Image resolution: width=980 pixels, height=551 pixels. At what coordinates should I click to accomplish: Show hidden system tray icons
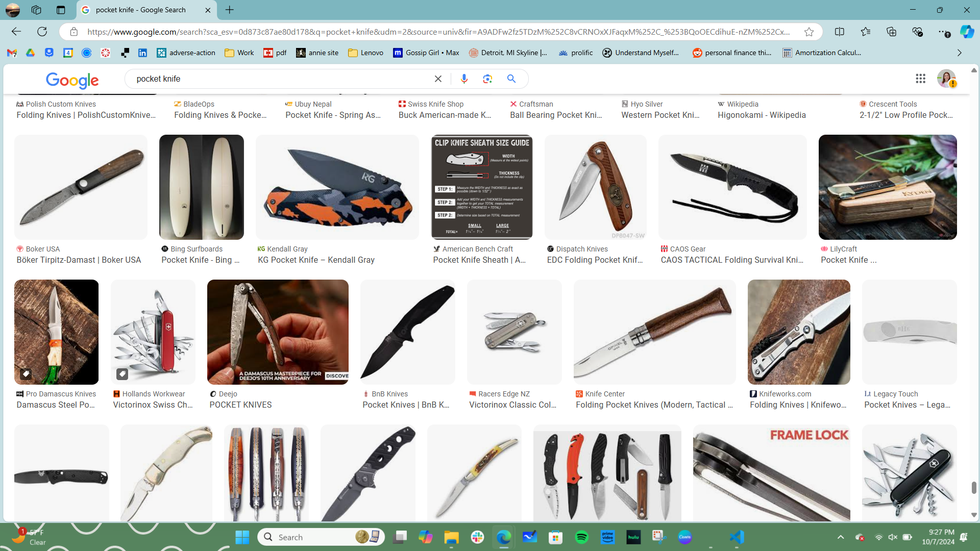[x=841, y=537]
